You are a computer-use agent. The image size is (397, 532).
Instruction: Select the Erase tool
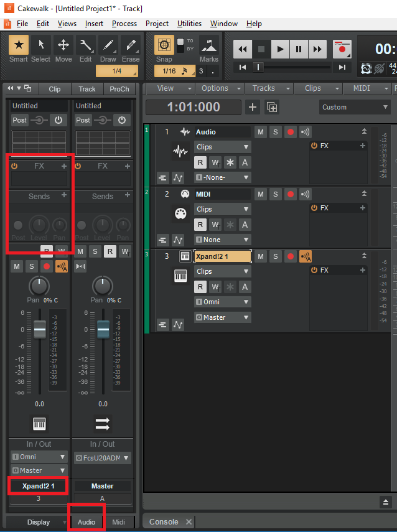pos(130,49)
